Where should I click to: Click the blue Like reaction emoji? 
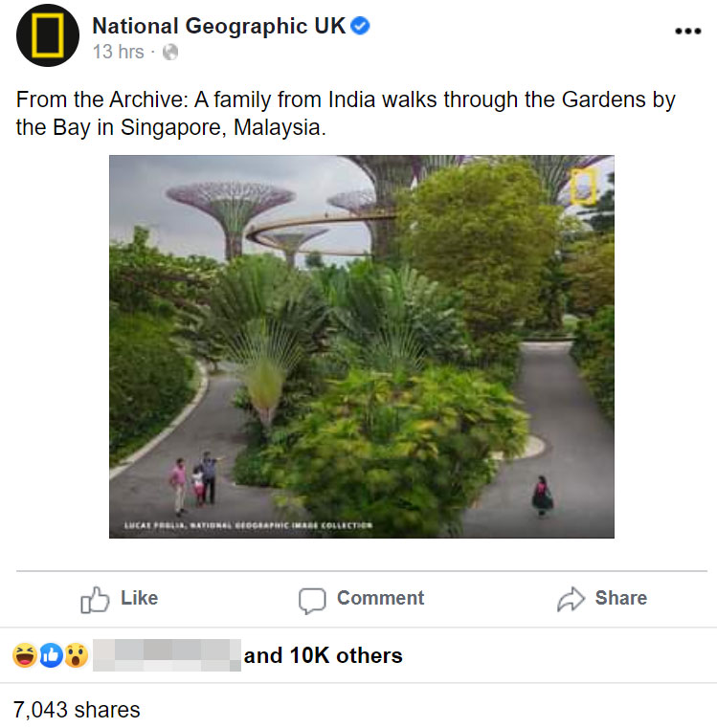point(51,655)
